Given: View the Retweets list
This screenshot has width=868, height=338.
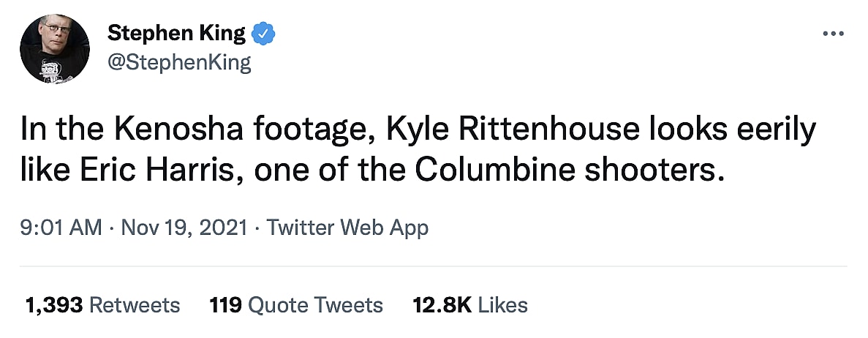Looking at the screenshot, I should click(x=134, y=305).
